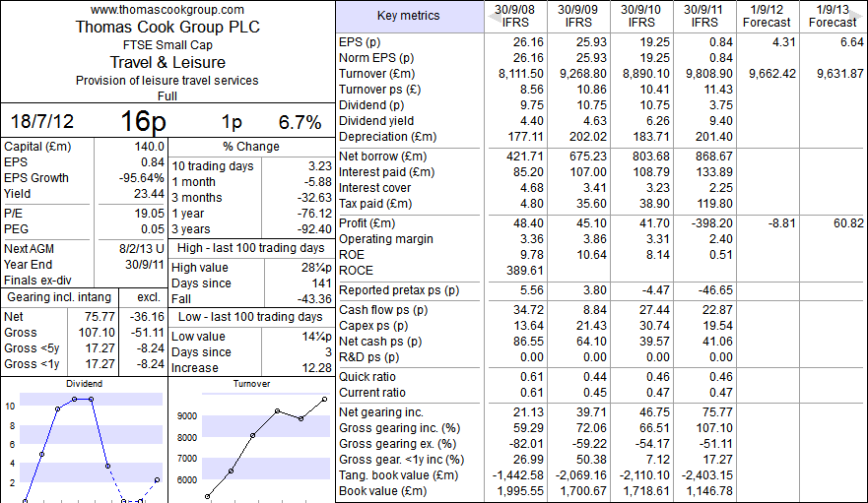
Task: Select the 1/9/13 Forecast column header
Action: (x=833, y=16)
